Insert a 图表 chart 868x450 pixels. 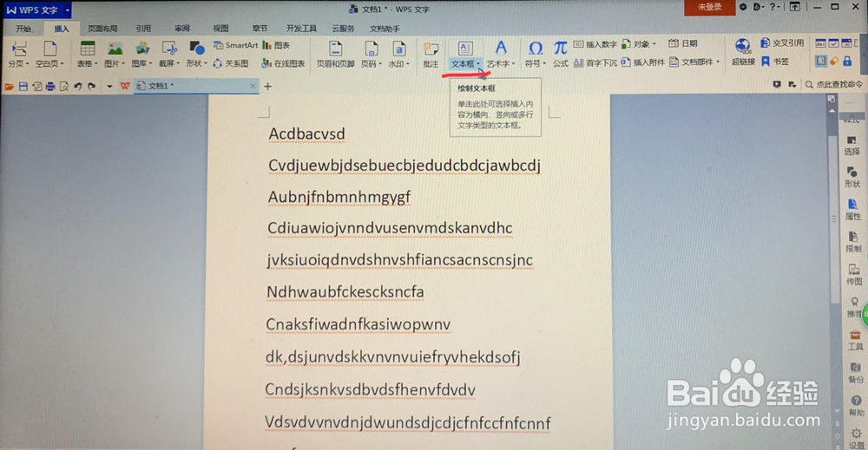(276, 45)
